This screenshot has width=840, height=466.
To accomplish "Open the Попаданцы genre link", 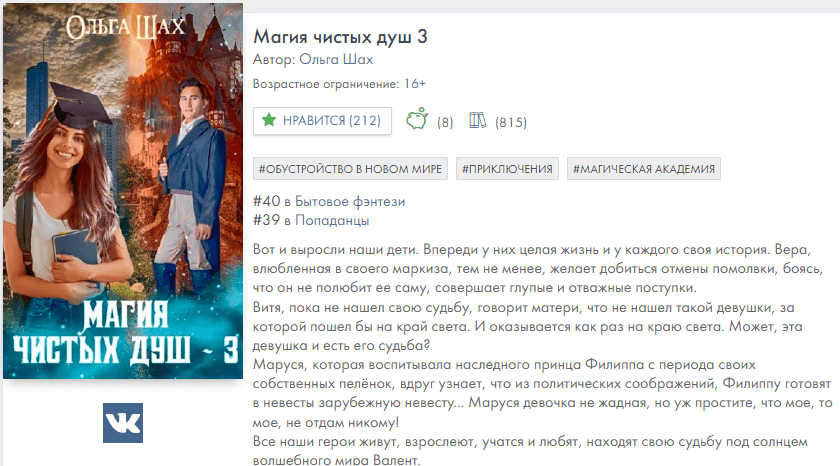I will 332,220.
